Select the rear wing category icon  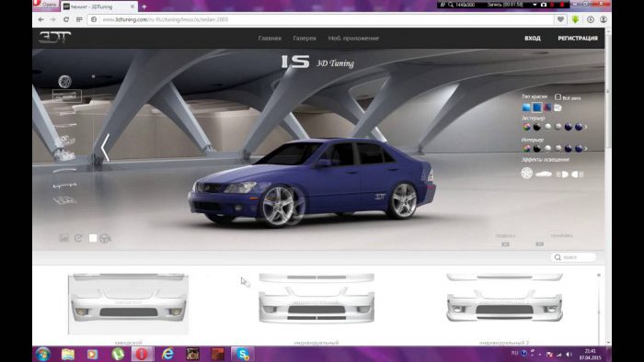[x=64, y=186]
